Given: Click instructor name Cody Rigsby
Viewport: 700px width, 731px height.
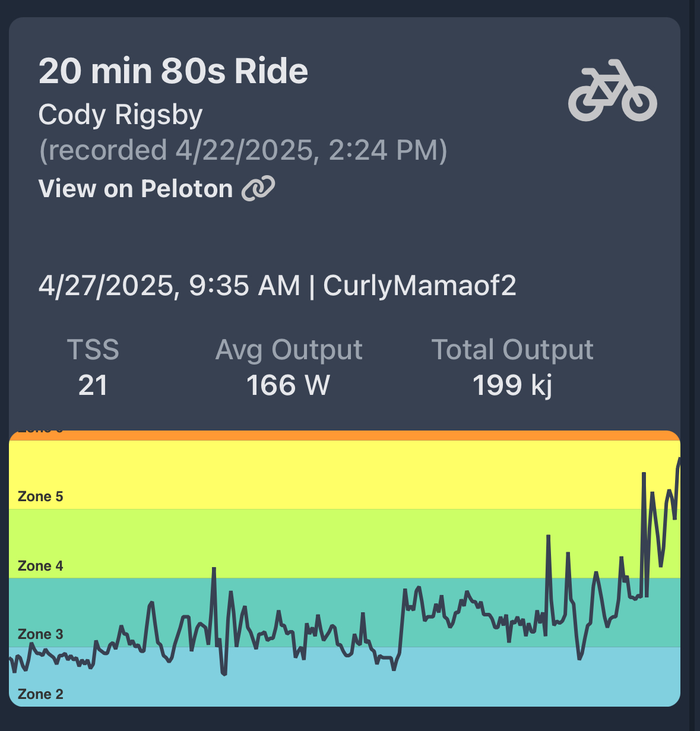Looking at the screenshot, I should point(121,115).
